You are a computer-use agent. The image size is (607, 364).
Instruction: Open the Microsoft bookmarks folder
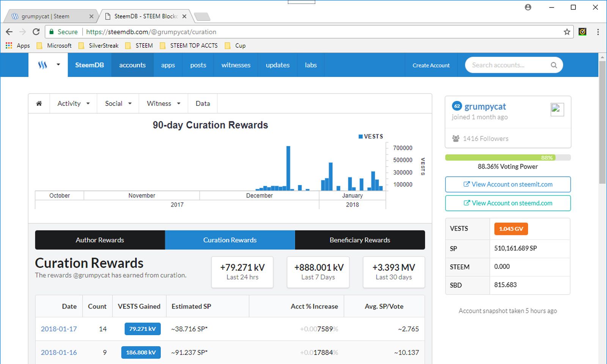54,45
